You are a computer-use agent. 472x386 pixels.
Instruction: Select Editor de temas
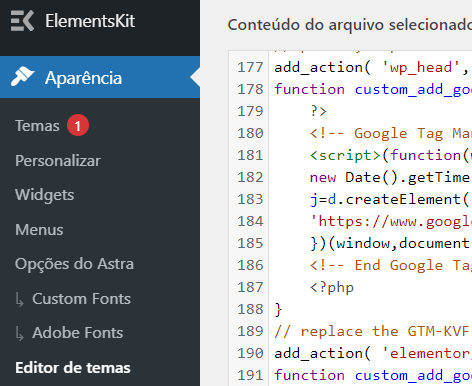[x=73, y=368]
